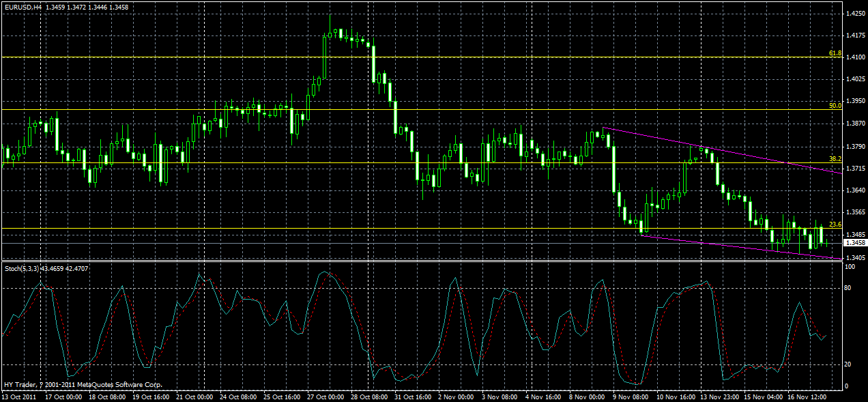Click the 23.6 Fibonacci level label

click(x=834, y=223)
